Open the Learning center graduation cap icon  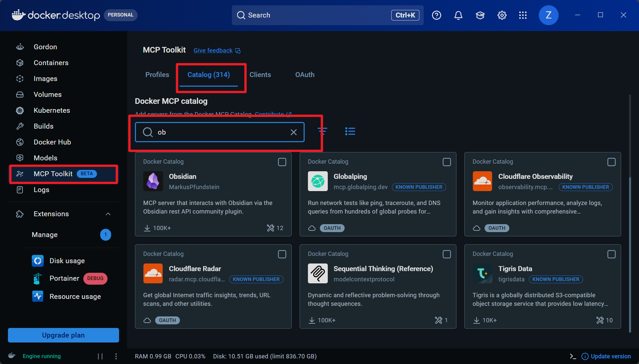[x=480, y=15]
